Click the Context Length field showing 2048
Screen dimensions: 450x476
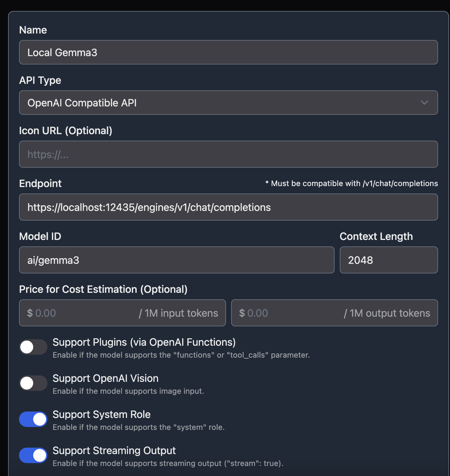389,260
